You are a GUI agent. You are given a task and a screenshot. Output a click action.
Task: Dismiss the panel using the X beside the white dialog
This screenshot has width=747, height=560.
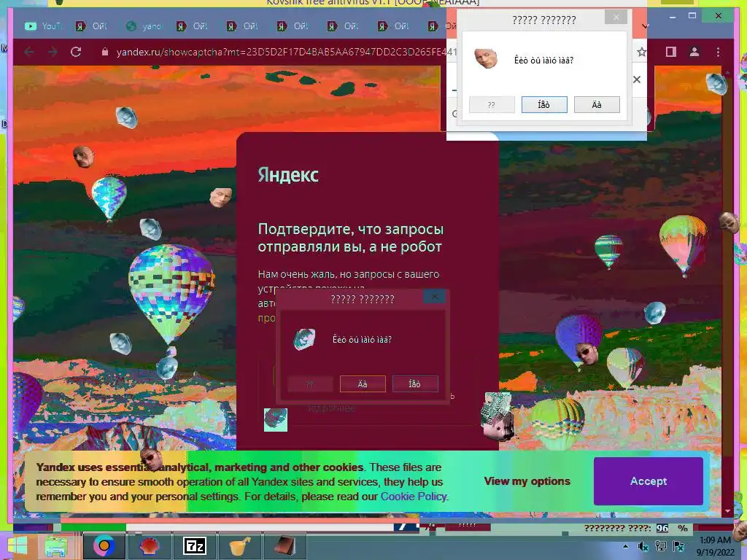coord(637,79)
